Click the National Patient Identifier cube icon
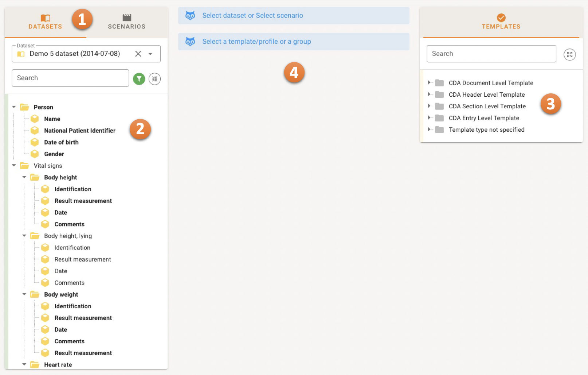The image size is (588, 375). click(35, 131)
